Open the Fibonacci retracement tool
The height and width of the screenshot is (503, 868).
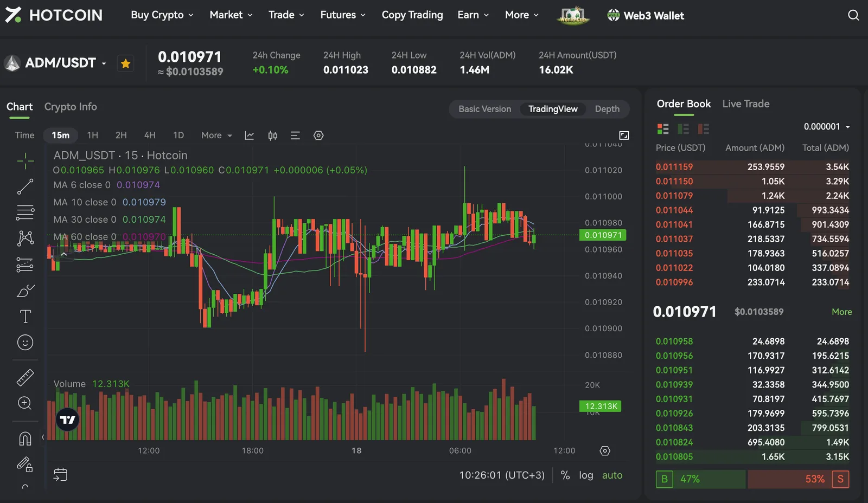click(x=25, y=212)
